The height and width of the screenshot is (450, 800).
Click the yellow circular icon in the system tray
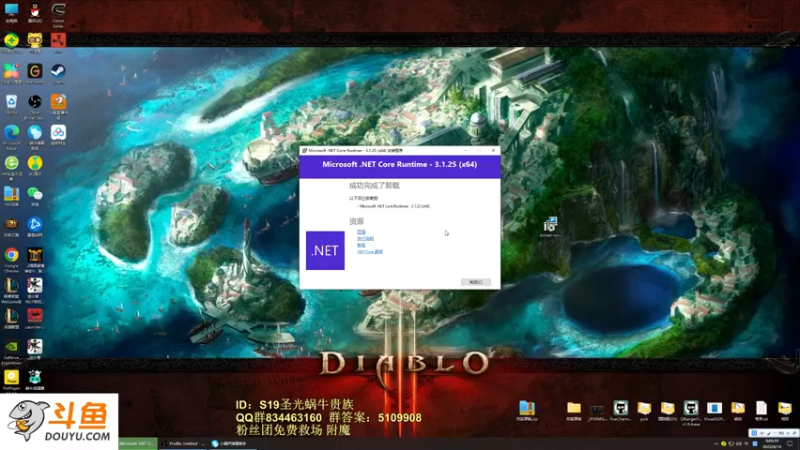(723, 444)
